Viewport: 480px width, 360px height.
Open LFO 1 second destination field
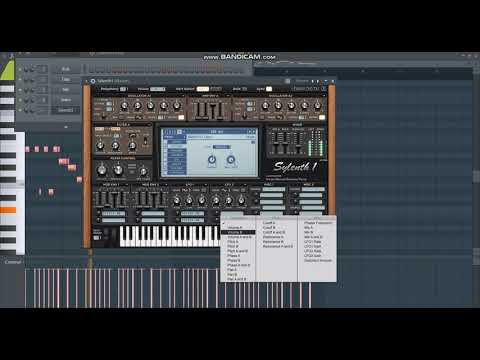point(192,220)
